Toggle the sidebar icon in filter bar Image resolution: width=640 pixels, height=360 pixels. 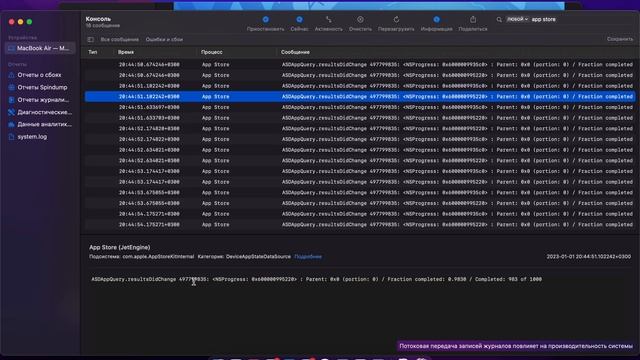pyautogui.click(x=91, y=40)
